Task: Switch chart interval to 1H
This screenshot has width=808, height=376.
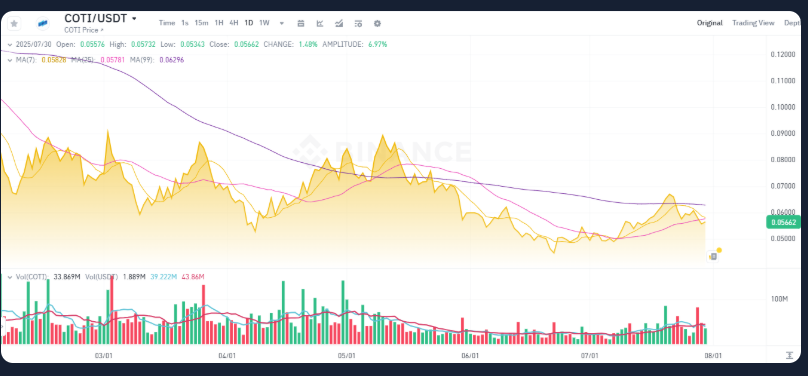Action: pos(219,23)
